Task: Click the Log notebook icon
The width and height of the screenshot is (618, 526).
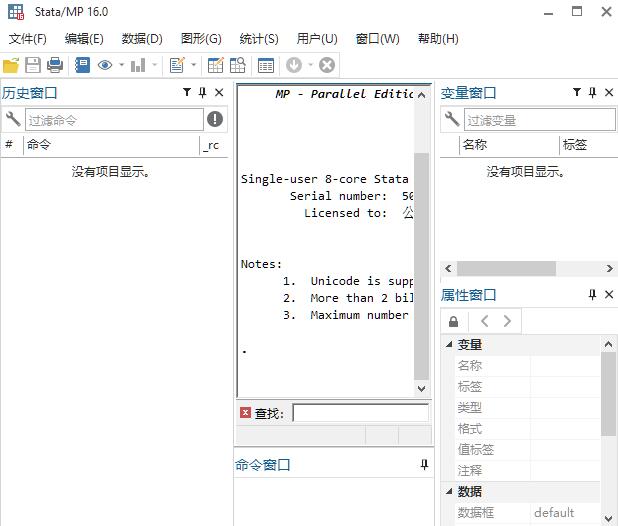Action: point(82,65)
